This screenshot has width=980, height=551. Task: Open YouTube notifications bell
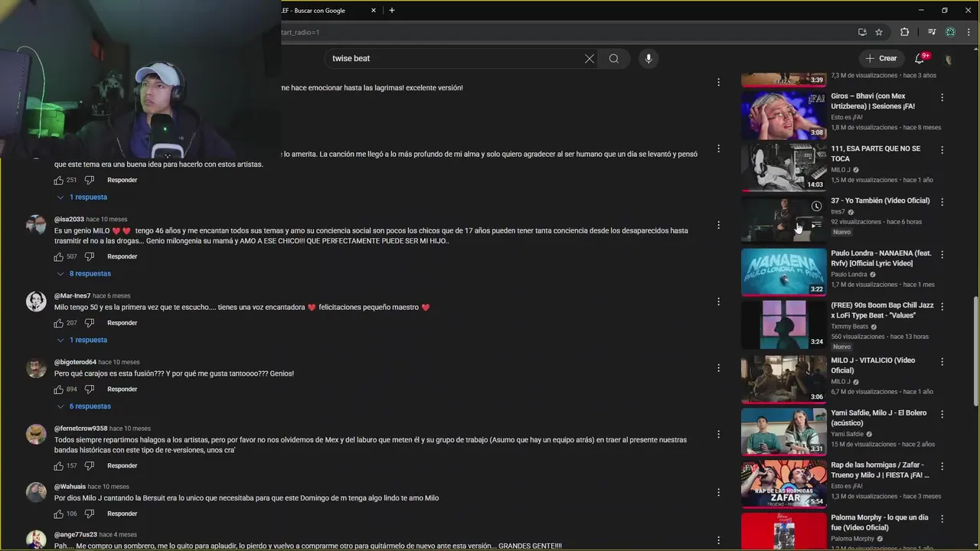coord(920,58)
